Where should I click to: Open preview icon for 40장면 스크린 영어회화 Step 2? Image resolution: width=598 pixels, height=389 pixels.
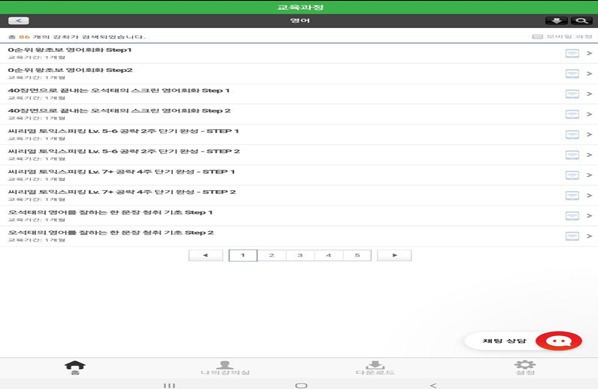[572, 114]
